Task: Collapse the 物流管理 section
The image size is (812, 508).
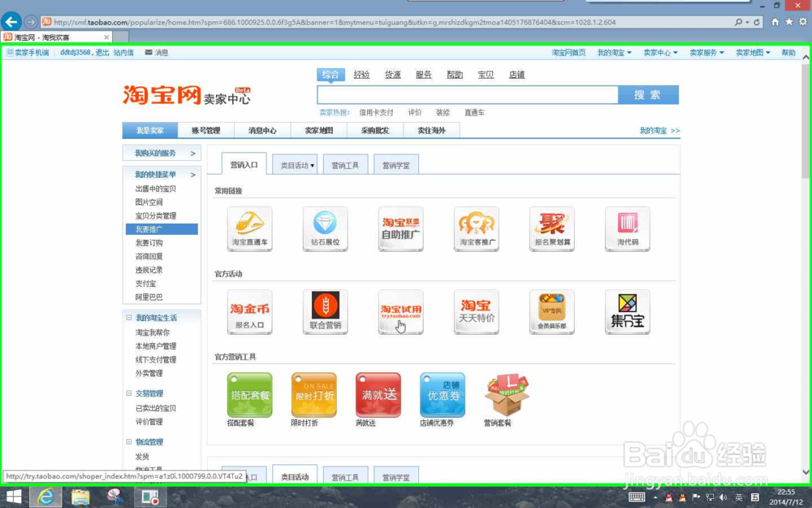Action: click(x=129, y=441)
